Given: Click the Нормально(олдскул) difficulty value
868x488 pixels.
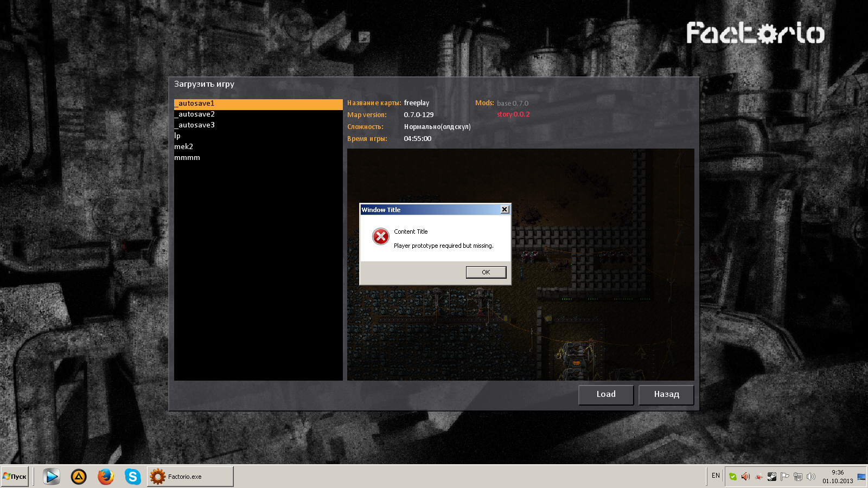Looking at the screenshot, I should (437, 127).
